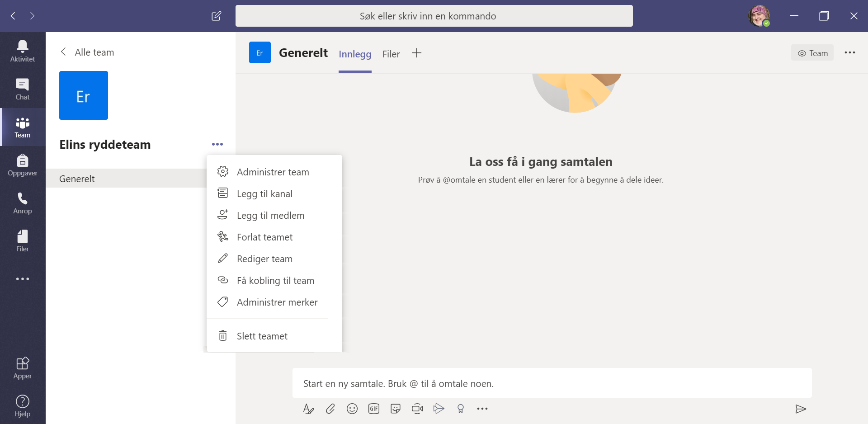Send the message with arrow icon
Image resolution: width=868 pixels, height=424 pixels.
click(x=801, y=409)
